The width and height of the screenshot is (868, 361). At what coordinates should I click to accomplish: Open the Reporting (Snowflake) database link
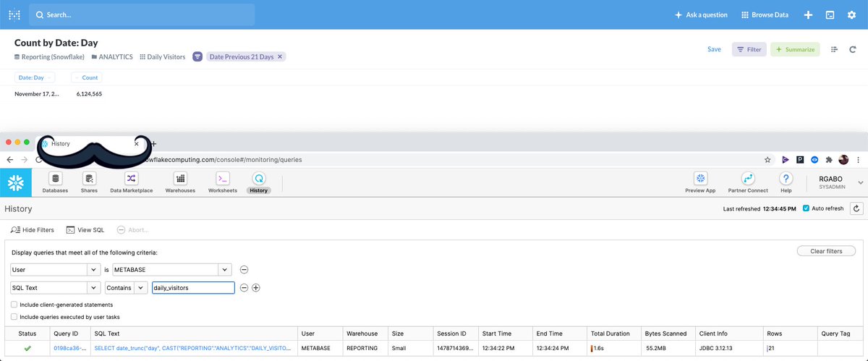[50, 56]
